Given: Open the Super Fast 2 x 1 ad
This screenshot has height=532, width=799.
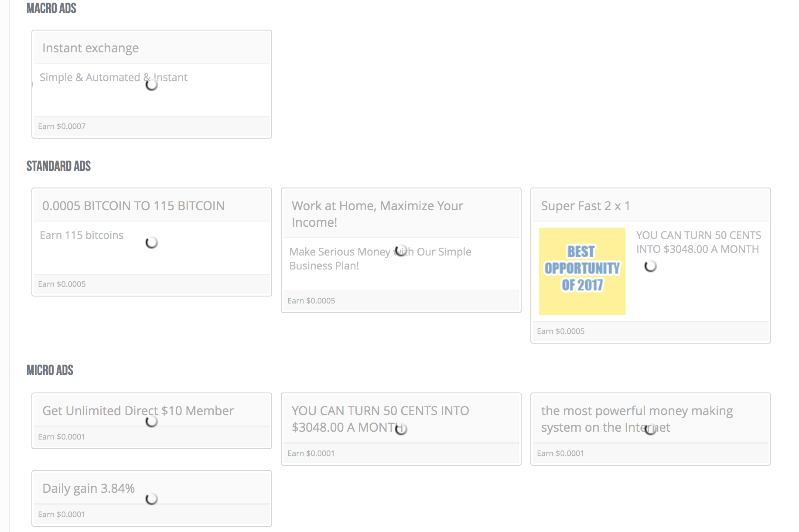Looking at the screenshot, I should (585, 206).
